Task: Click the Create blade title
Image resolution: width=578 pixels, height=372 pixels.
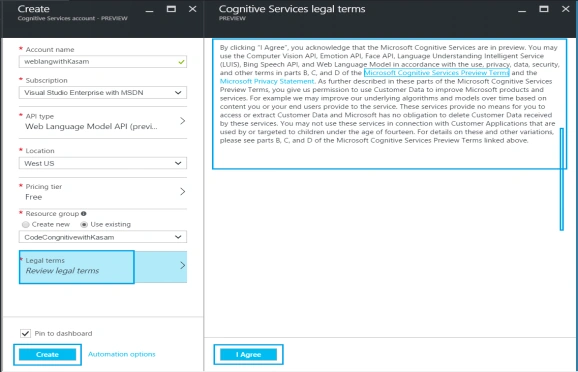Action: [x=34, y=9]
